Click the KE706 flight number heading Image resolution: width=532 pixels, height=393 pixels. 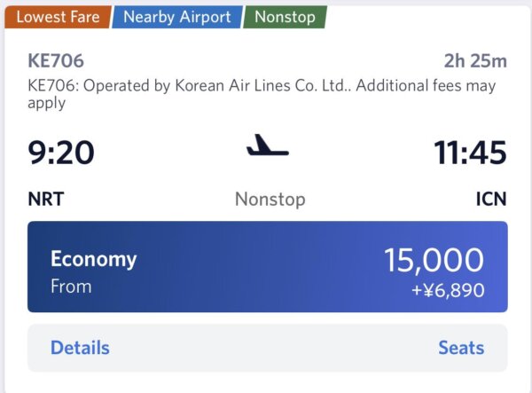[x=56, y=61]
